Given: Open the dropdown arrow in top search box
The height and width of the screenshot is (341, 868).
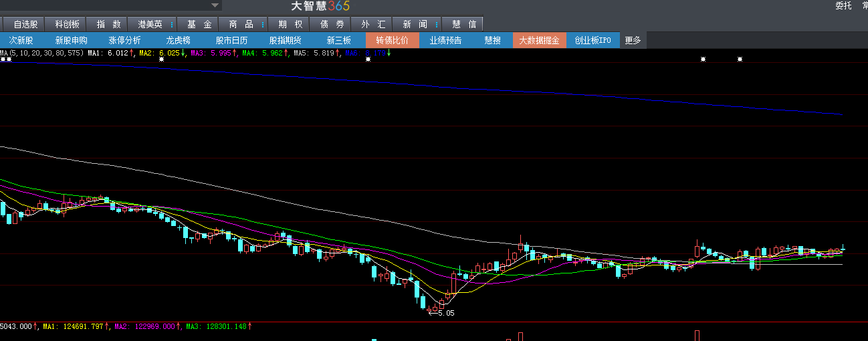Looking at the screenshot, I should [x=215, y=5].
